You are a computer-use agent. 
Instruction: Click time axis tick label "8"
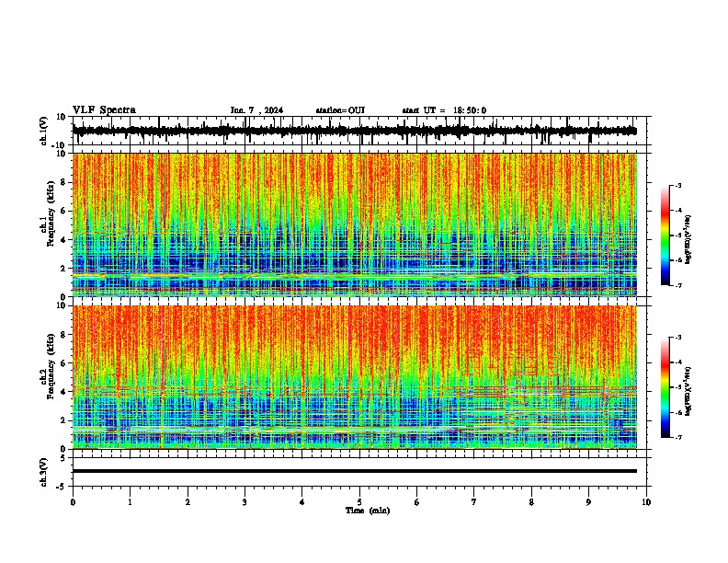click(531, 502)
